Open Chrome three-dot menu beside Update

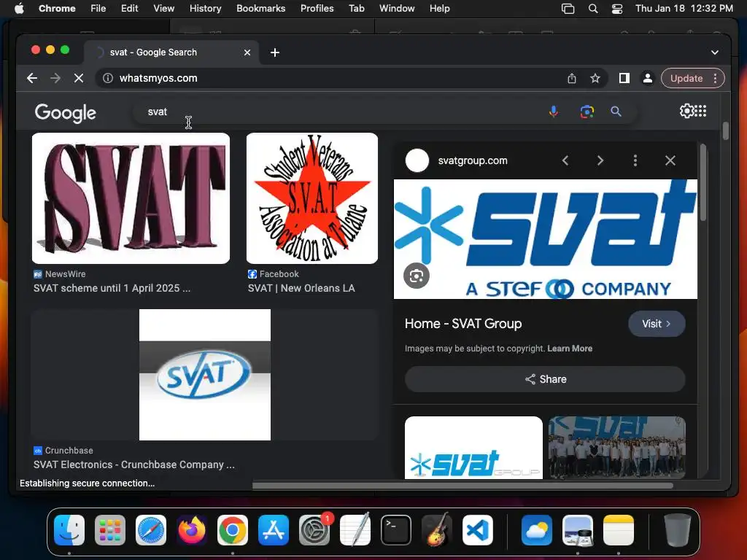click(715, 78)
